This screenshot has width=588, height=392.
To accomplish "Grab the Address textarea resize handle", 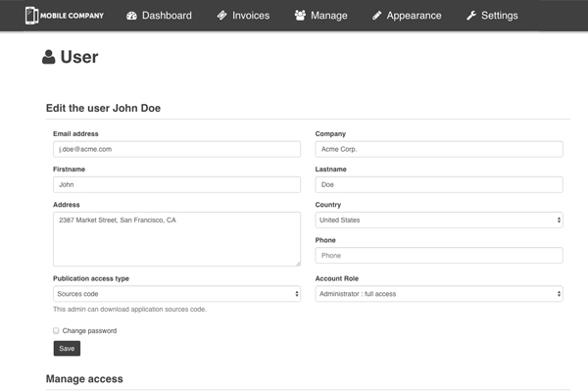I will point(297,263).
